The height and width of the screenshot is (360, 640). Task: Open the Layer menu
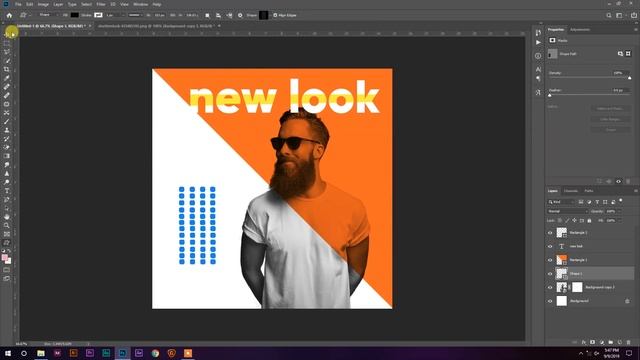point(58,4)
